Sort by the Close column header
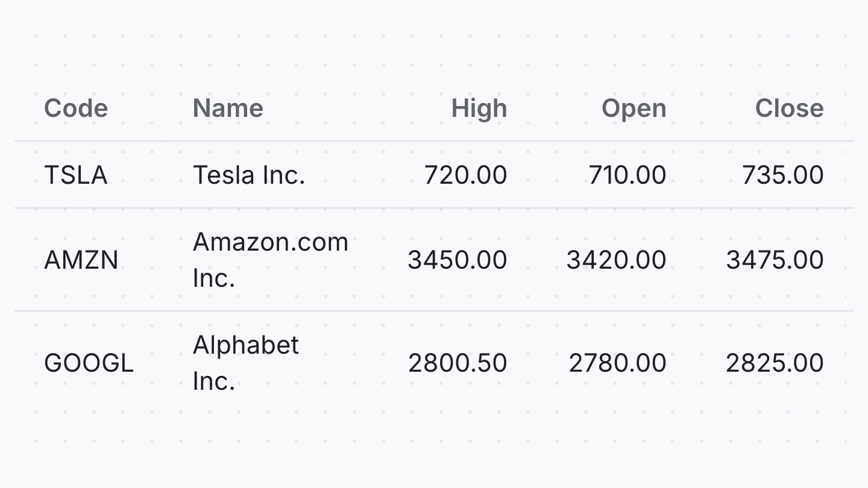The width and height of the screenshot is (868, 488). pyautogui.click(x=789, y=108)
